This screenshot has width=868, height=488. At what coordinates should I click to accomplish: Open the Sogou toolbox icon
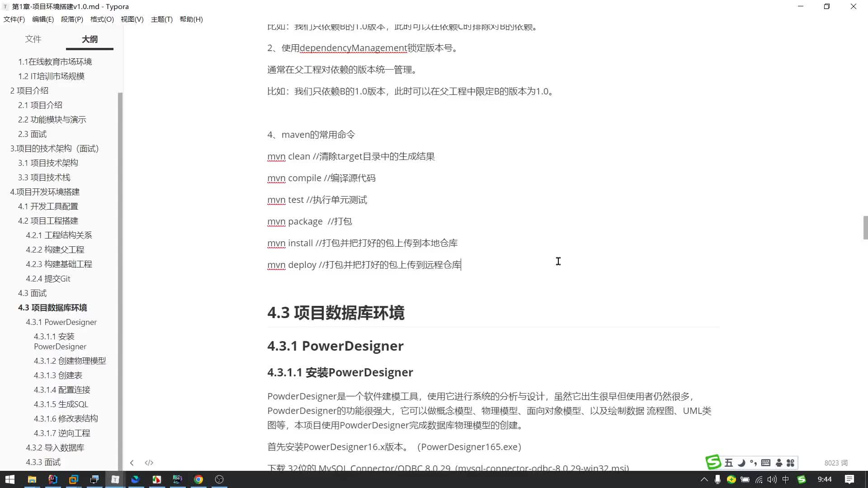click(x=790, y=463)
